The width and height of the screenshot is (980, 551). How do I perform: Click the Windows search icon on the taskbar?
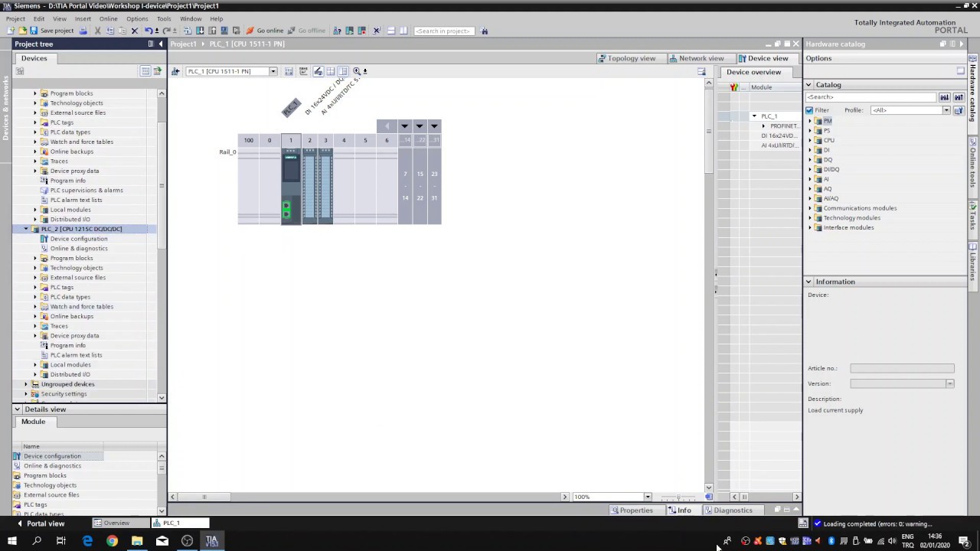pyautogui.click(x=36, y=541)
